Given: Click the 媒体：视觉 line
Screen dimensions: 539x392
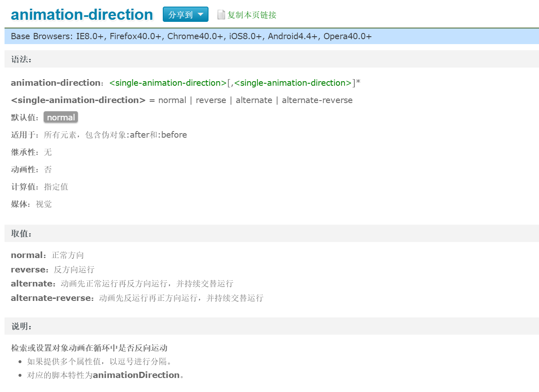Looking at the screenshot, I should tap(31, 204).
